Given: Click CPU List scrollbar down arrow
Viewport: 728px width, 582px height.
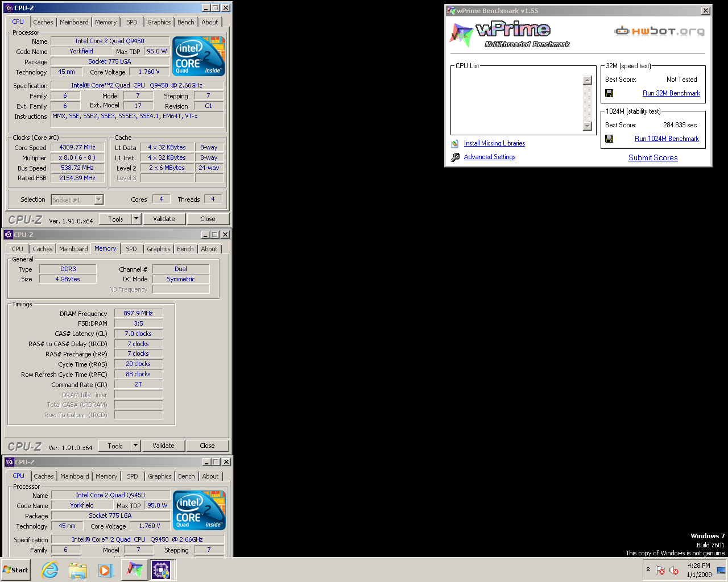Looking at the screenshot, I should pyautogui.click(x=588, y=126).
